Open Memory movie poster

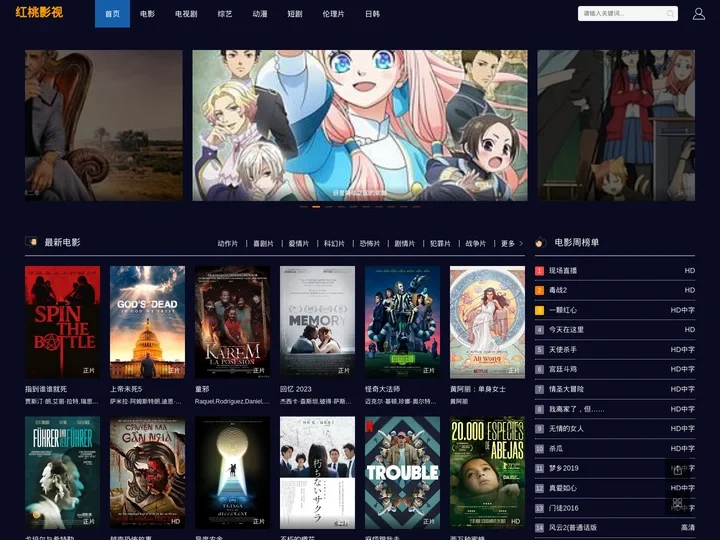click(x=317, y=322)
